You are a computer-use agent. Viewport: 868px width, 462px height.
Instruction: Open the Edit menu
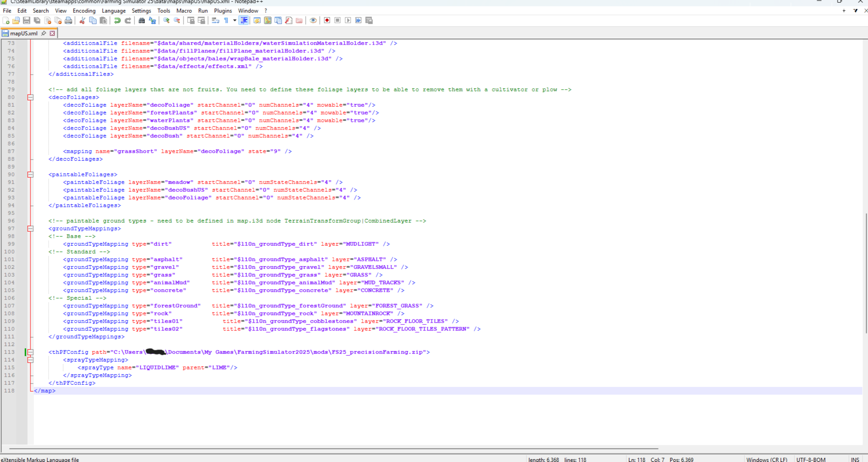(x=22, y=10)
